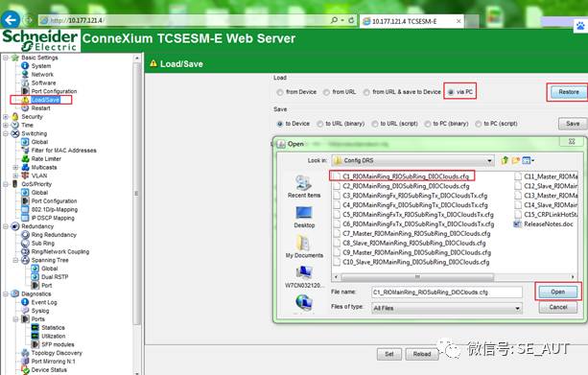Viewport: 588px width, 375px height.
Task: Click the Diagnostics node icon
Action: pos(15,294)
